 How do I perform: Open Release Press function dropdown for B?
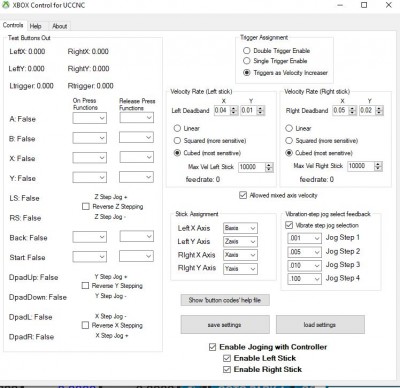(137, 137)
